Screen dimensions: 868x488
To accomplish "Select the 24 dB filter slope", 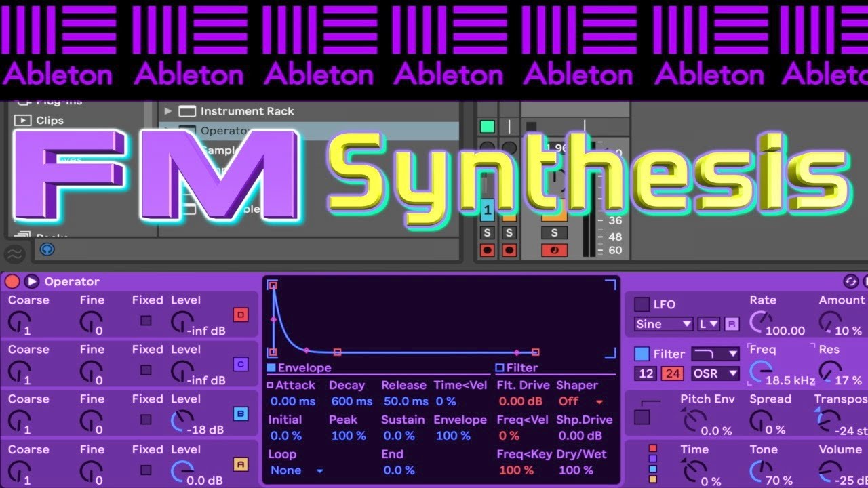I will pyautogui.click(x=672, y=373).
